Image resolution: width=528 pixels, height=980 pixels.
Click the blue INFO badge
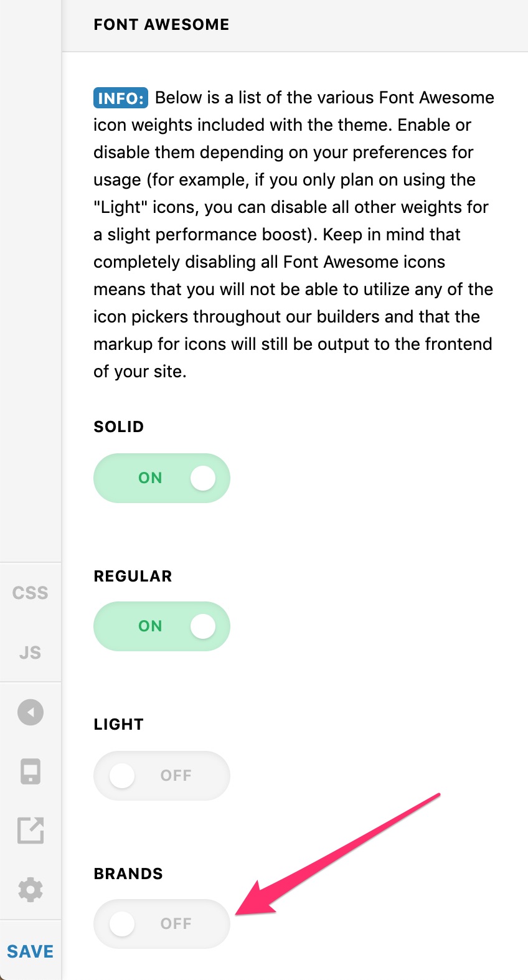(x=121, y=98)
